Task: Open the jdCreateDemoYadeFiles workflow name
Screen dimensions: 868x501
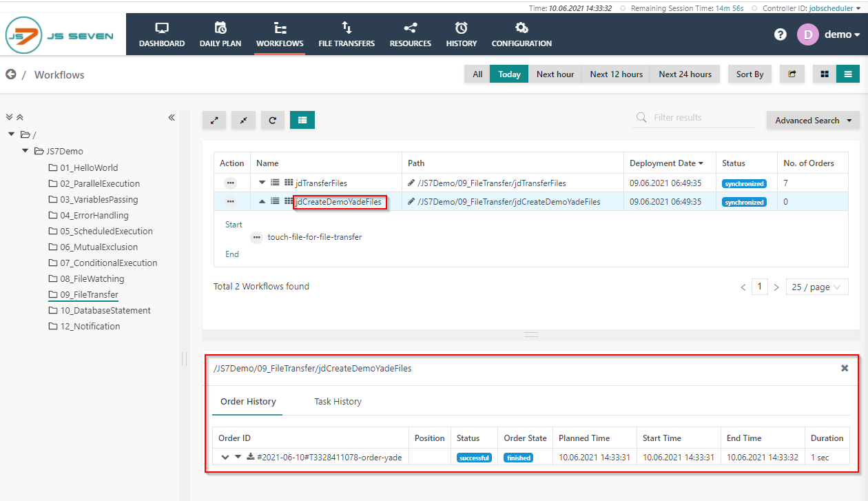Action: tap(338, 202)
